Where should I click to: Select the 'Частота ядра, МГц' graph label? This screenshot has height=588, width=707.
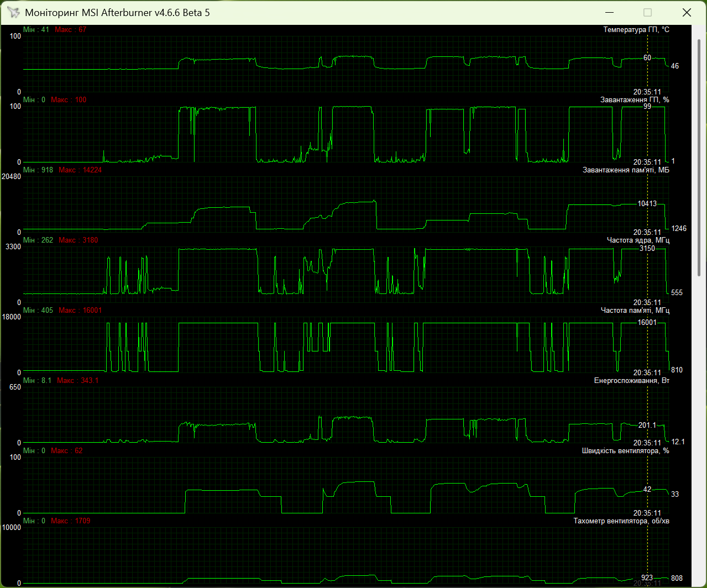(638, 240)
